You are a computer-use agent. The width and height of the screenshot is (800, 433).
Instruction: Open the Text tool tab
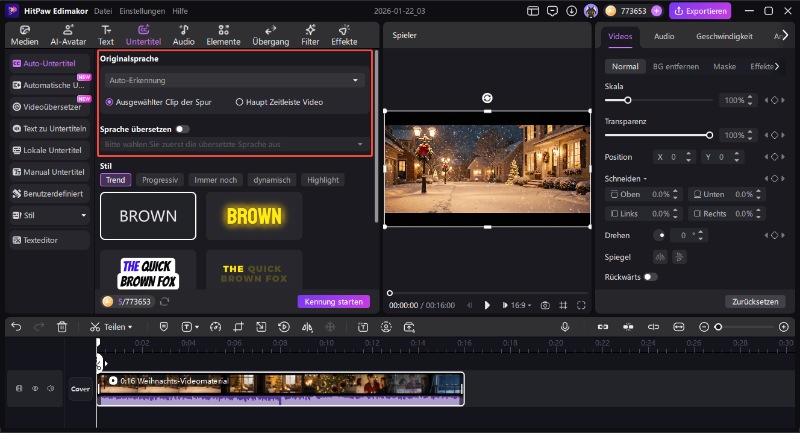point(106,35)
